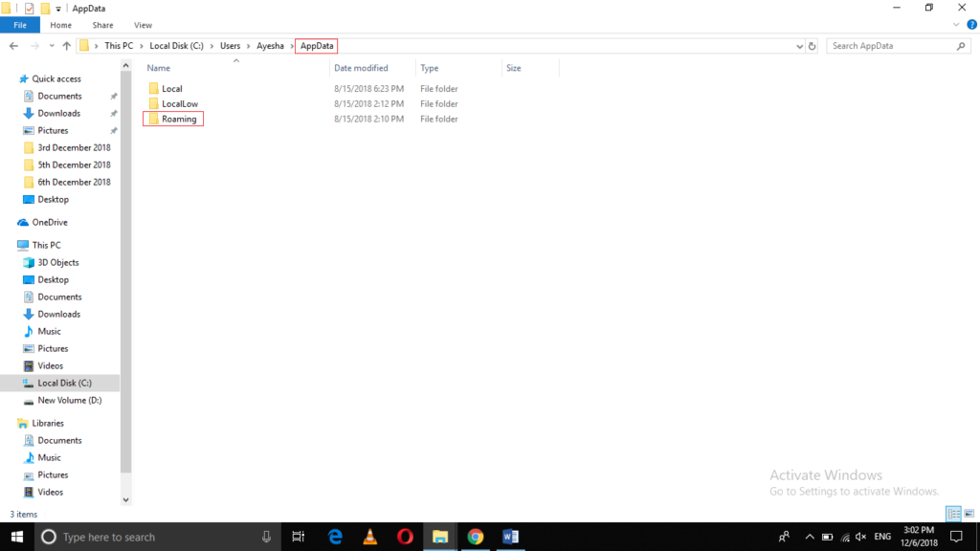
Task: Click the Properties icon in title bar
Action: coord(29,8)
